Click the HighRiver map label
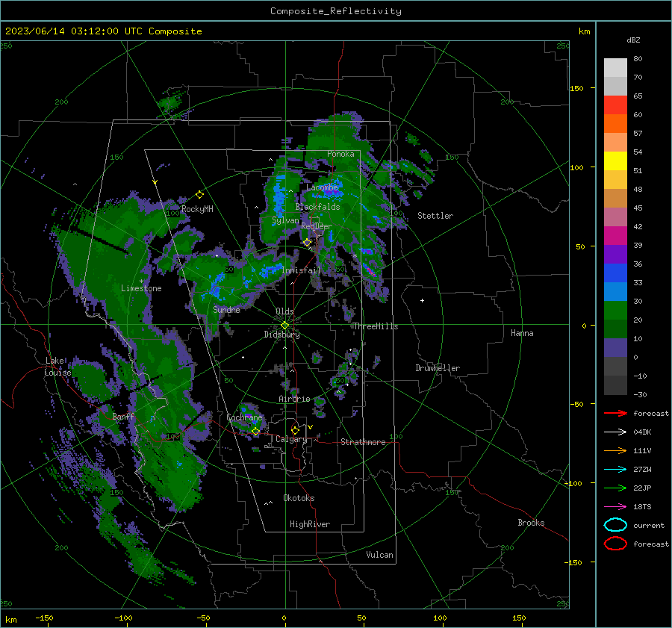 [x=310, y=524]
